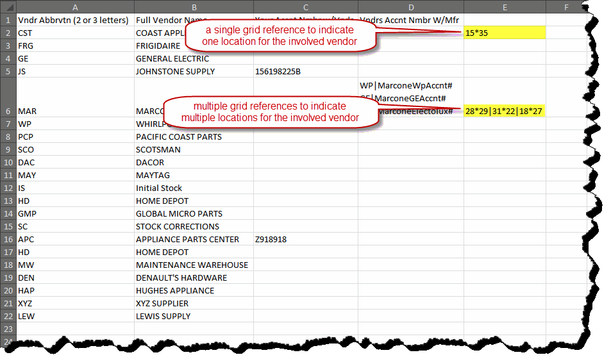
Task: Select HOME DEPOT in row 13
Action: click(x=194, y=201)
